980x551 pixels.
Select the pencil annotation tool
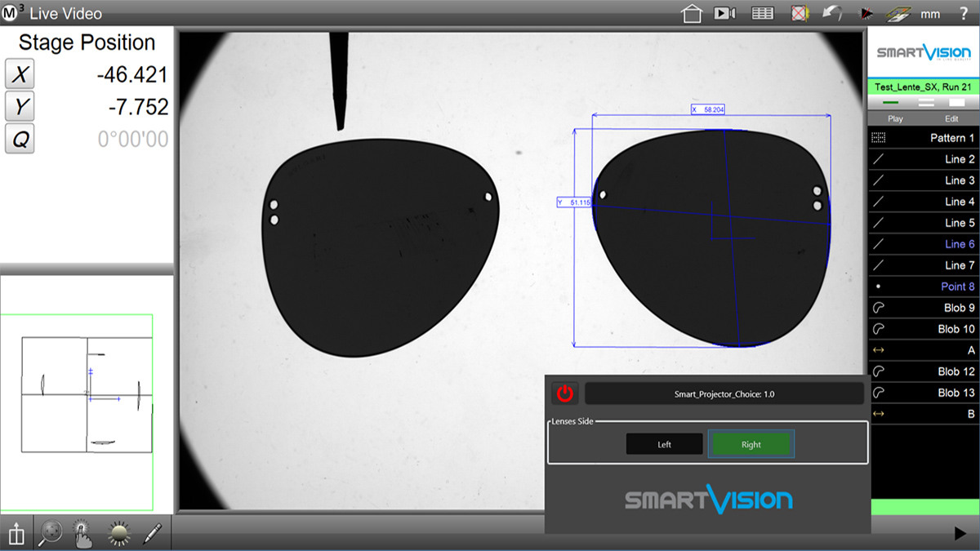[154, 534]
